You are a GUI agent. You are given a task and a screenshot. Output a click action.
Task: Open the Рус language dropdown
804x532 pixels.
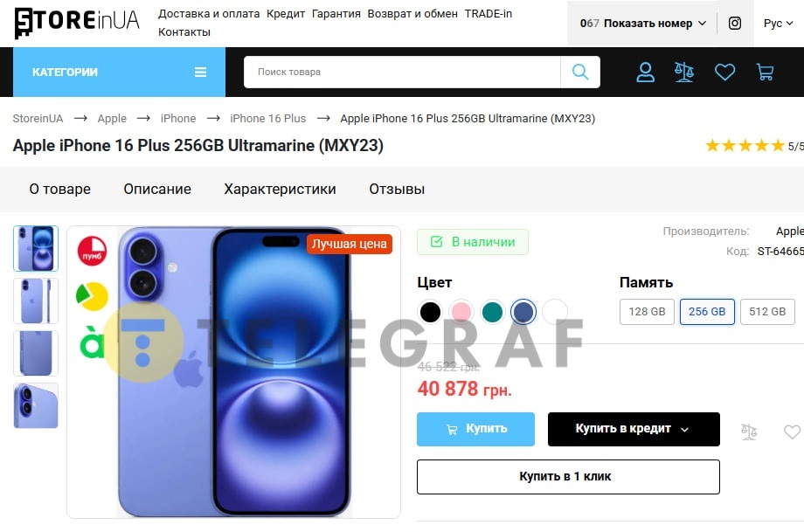[778, 23]
